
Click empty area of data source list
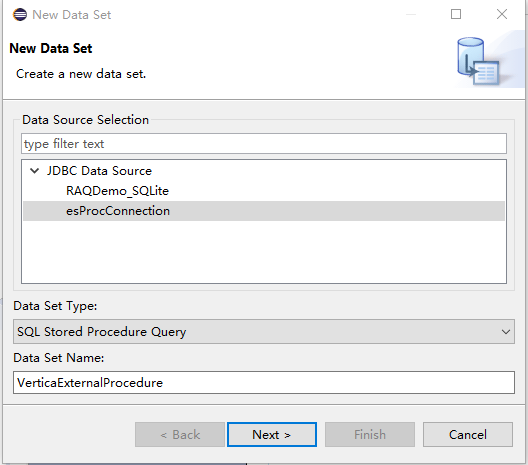[264, 252]
